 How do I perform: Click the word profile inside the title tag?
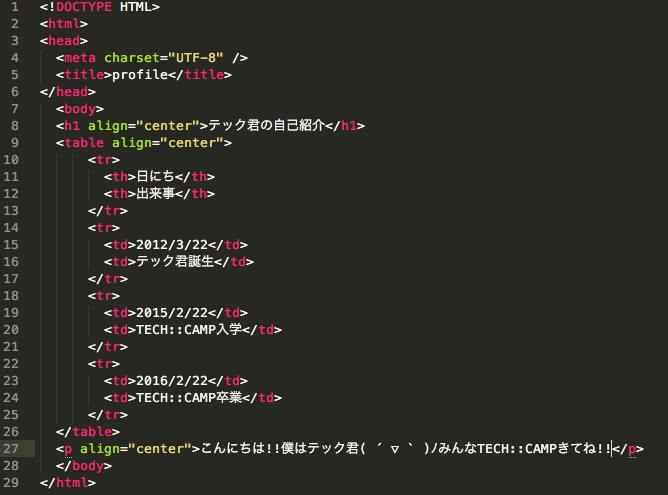[x=140, y=75]
